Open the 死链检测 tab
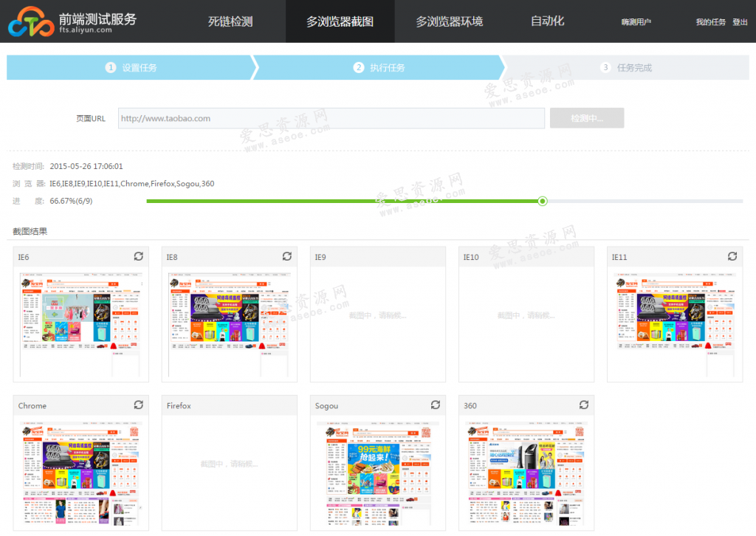This screenshot has height=536, width=756. point(230,21)
